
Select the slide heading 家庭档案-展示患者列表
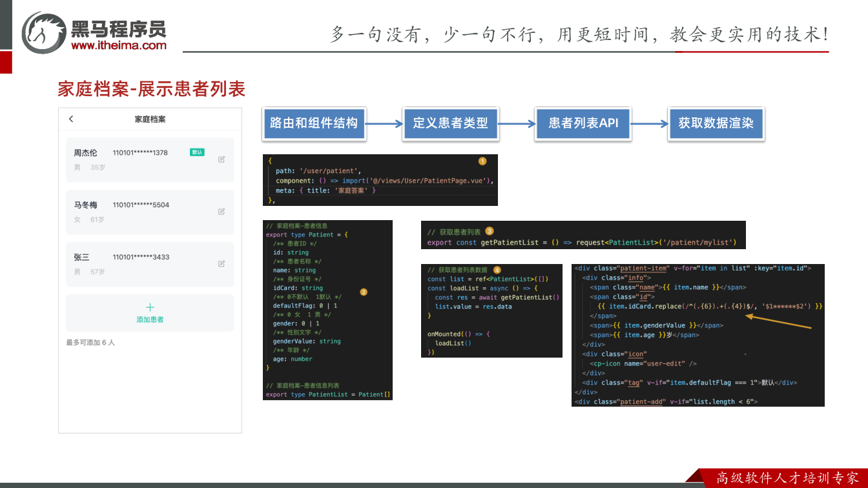(152, 88)
